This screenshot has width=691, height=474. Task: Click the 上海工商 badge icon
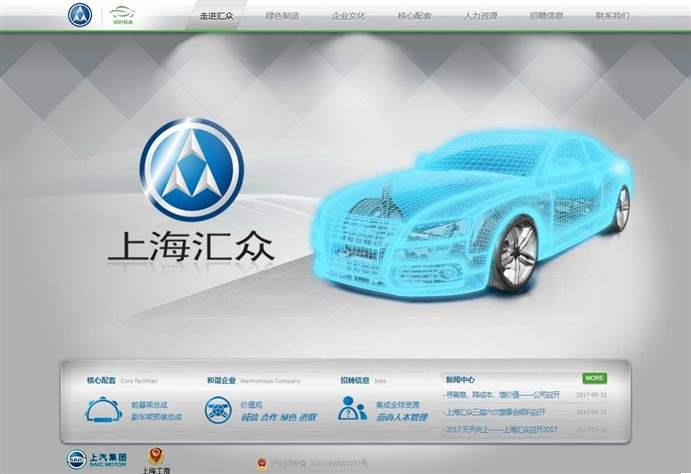point(155,461)
